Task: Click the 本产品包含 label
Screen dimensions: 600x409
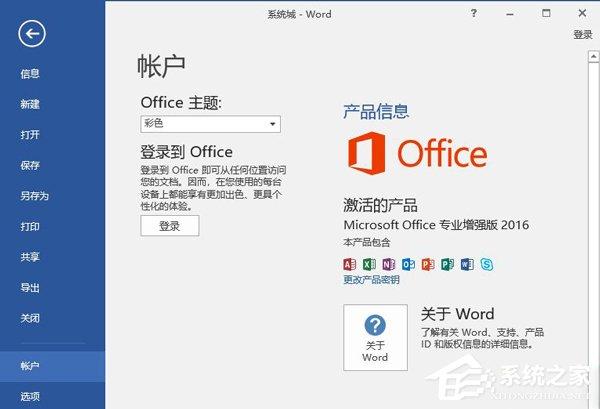Action: (x=367, y=242)
